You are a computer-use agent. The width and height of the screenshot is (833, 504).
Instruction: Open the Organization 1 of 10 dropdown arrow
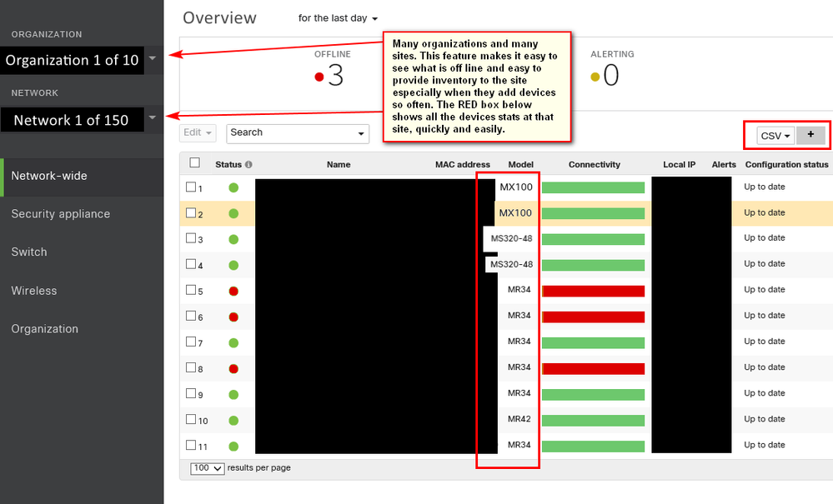(153, 57)
